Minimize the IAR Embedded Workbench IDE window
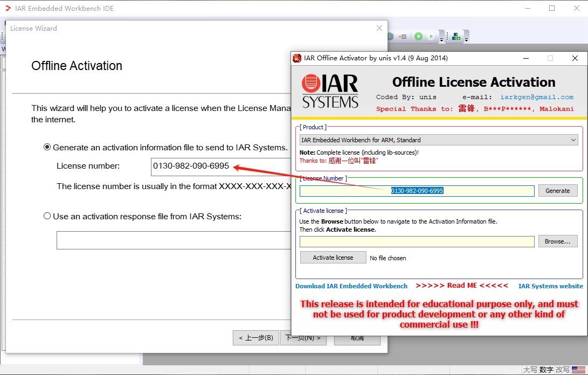 [528, 8]
